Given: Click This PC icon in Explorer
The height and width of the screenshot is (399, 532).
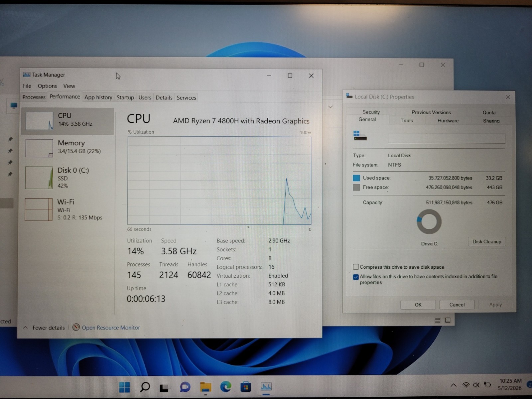Looking at the screenshot, I should coord(14,106).
